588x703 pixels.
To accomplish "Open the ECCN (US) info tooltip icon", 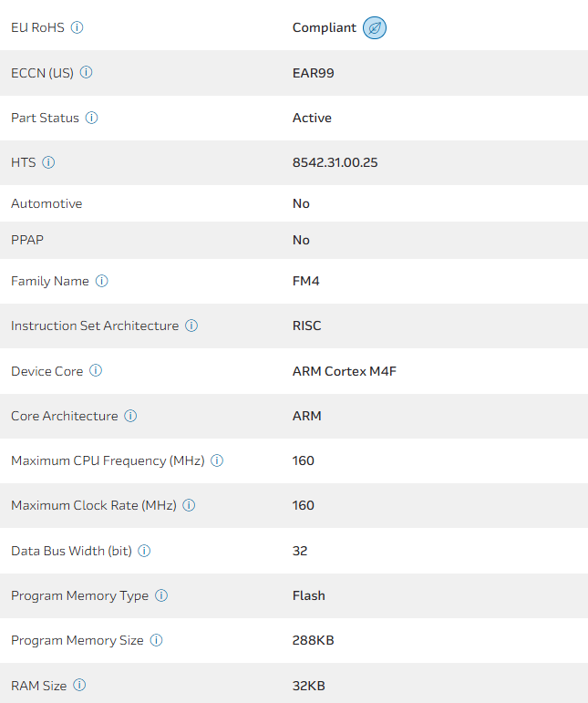I will (87, 73).
